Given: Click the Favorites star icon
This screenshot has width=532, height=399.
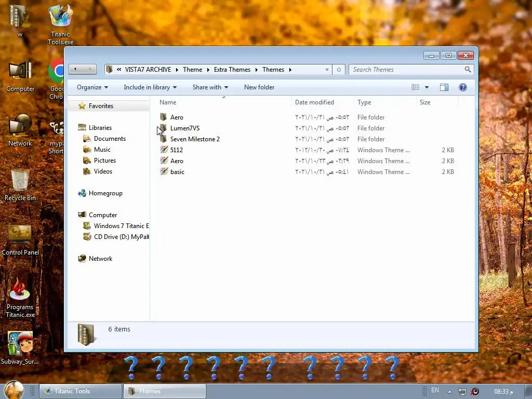Looking at the screenshot, I should pos(82,106).
